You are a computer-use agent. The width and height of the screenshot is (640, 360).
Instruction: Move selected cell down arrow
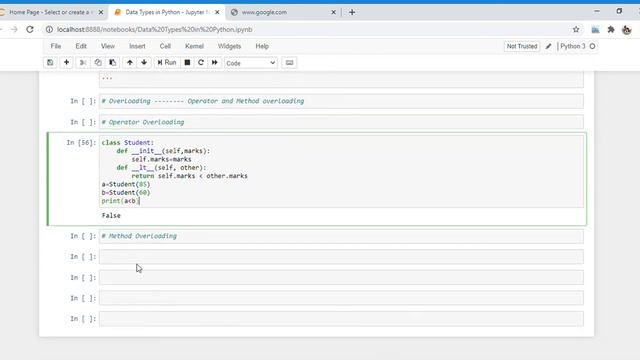[144, 63]
